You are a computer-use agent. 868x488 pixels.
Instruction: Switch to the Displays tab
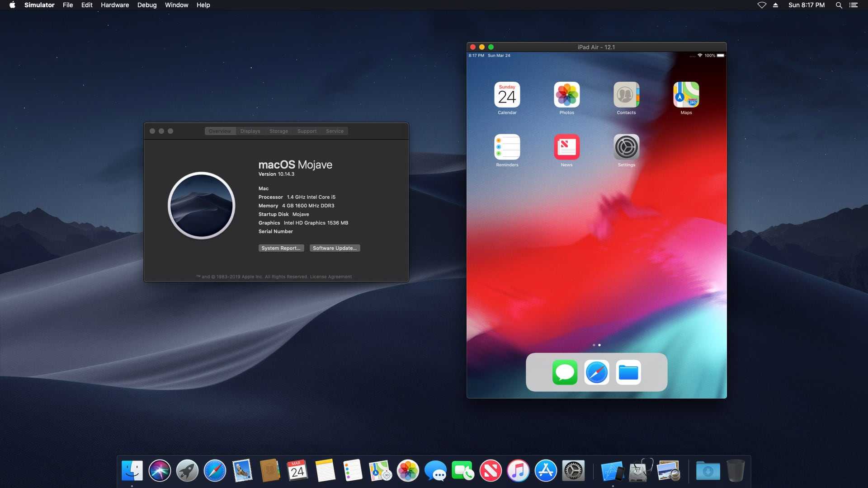pos(250,131)
